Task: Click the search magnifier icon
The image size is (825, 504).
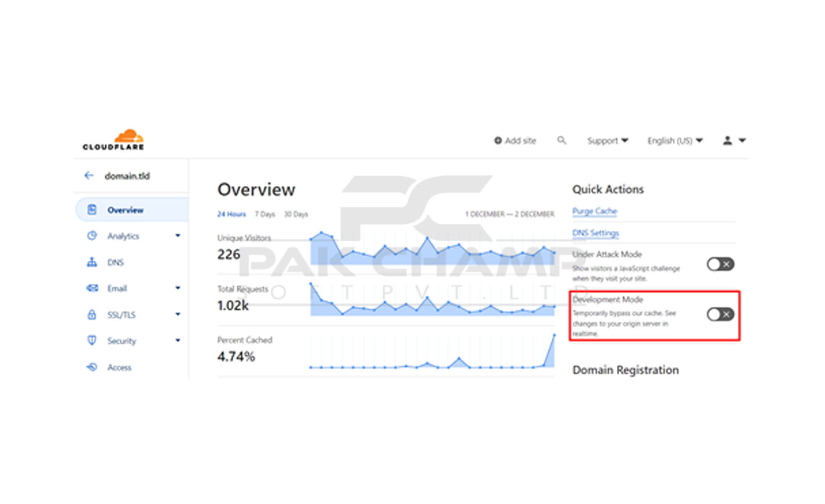Action: pyautogui.click(x=561, y=140)
